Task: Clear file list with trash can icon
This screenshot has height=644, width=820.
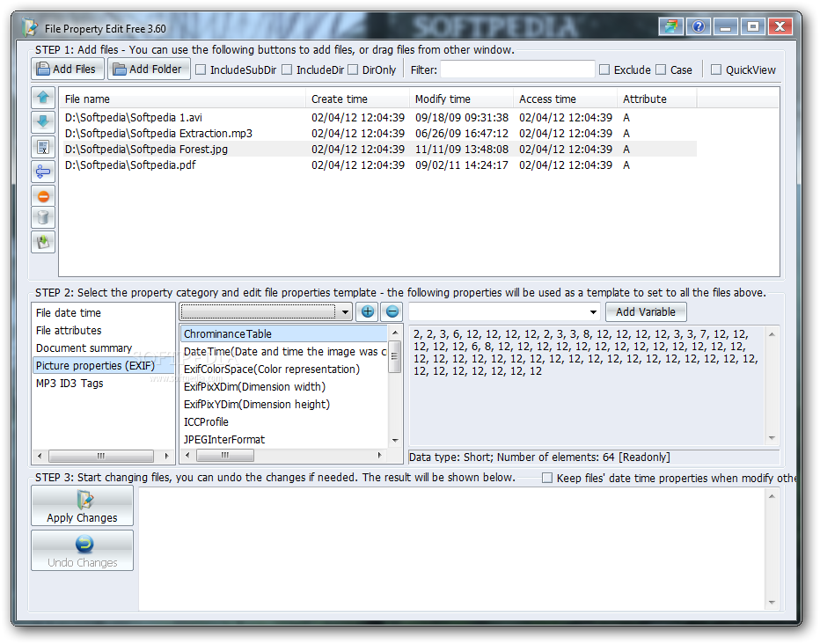Action: pos(43,217)
